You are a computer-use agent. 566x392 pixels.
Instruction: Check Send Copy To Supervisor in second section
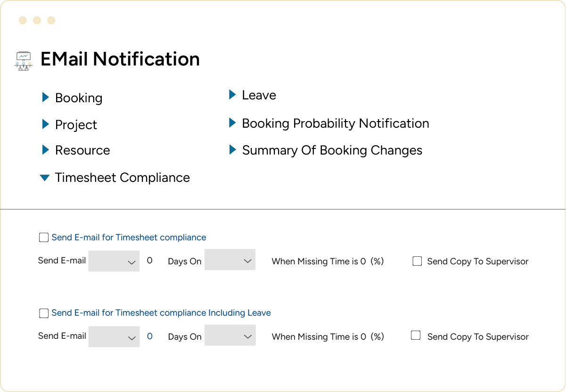pos(415,335)
